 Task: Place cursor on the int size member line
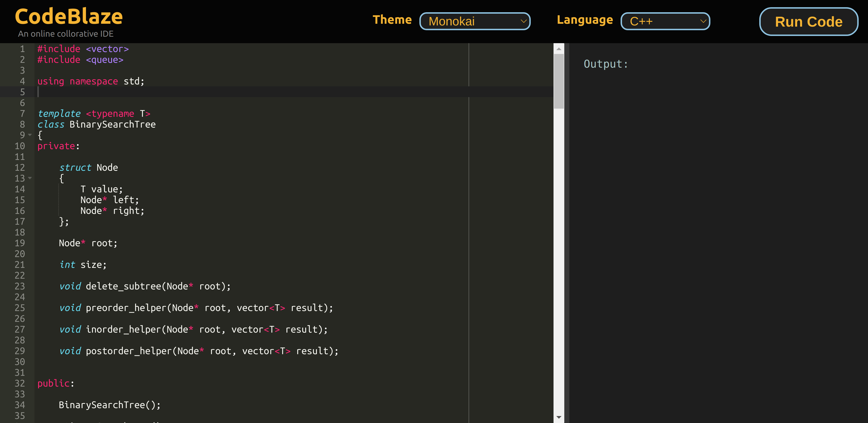(x=83, y=264)
